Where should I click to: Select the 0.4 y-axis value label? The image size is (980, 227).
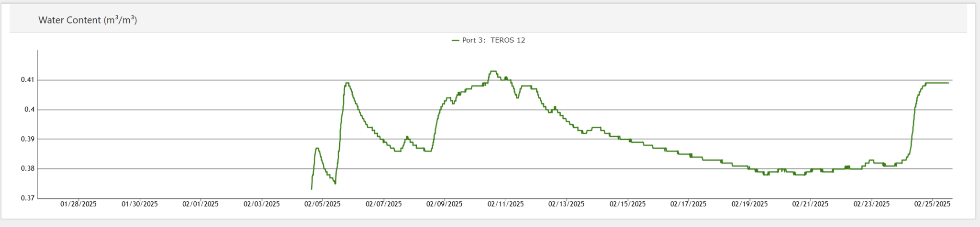click(30, 109)
